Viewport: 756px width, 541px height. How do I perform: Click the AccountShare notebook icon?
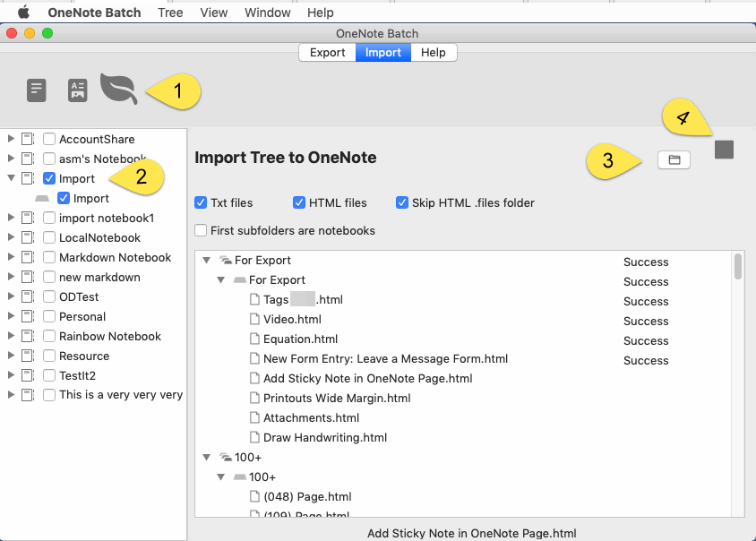(28, 140)
